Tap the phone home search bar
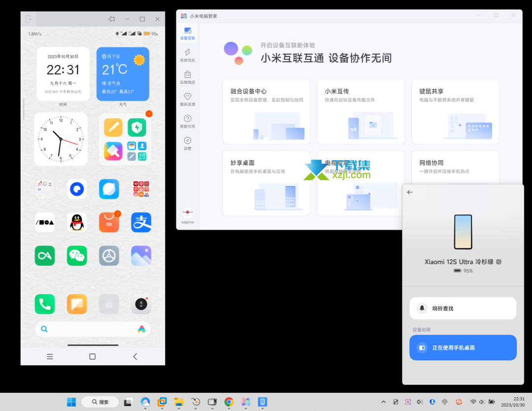Image resolution: width=532 pixels, height=411 pixels. point(93,329)
